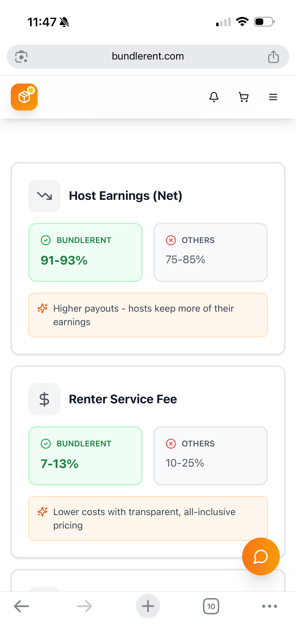The height and width of the screenshot is (644, 296).
Task: Go back to previous page
Action: 22,606
